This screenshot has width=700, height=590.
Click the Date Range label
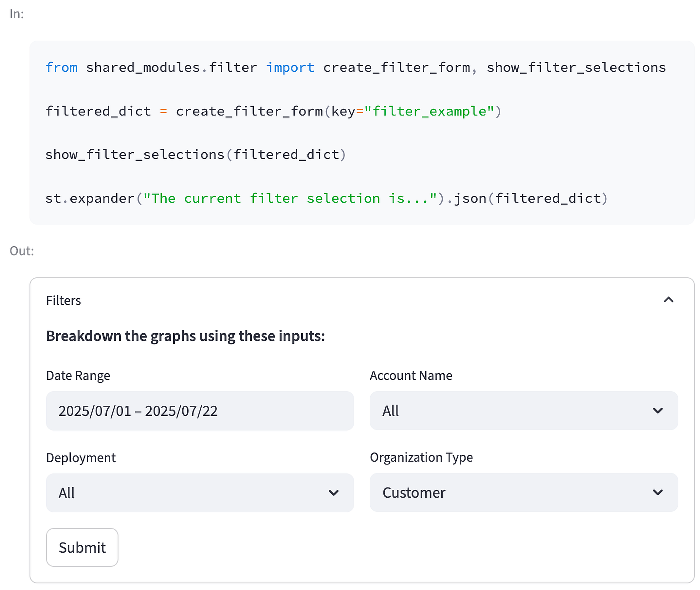tap(78, 376)
